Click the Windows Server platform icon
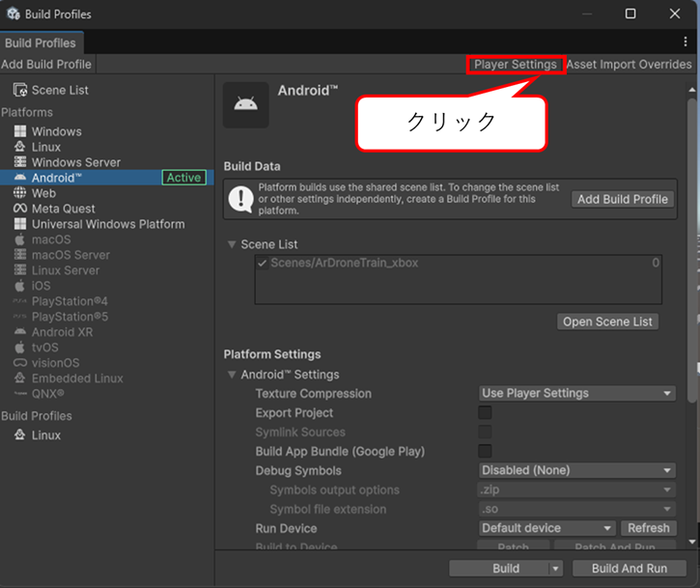The width and height of the screenshot is (700, 588). click(x=20, y=162)
